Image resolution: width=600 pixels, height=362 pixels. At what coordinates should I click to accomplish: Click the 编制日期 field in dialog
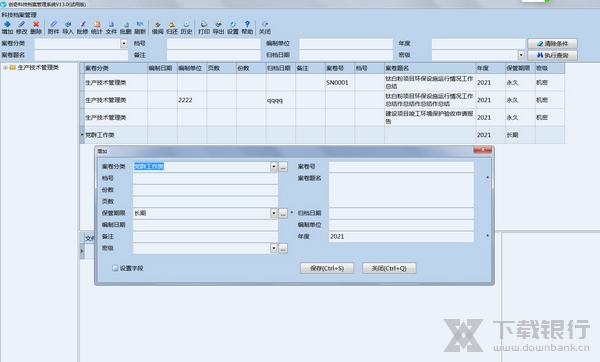pos(205,225)
